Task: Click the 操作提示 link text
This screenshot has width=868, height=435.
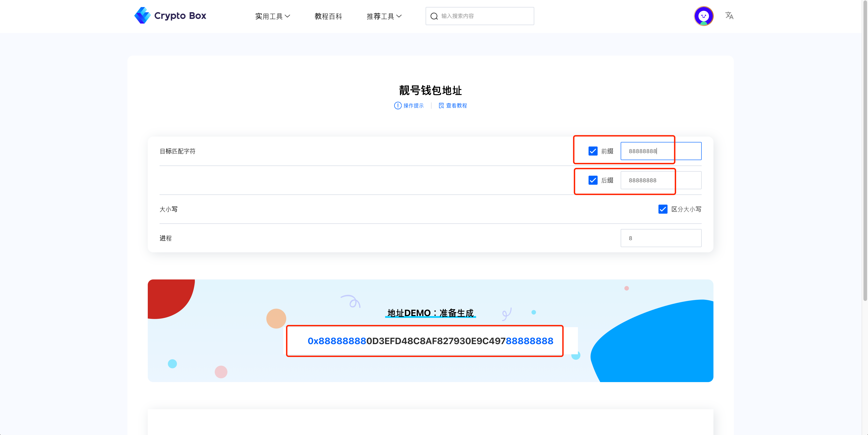Action: [x=413, y=106]
